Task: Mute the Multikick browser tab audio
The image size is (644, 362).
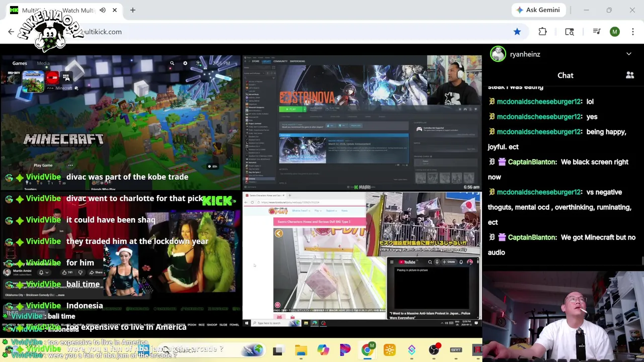Action: pos(103,10)
